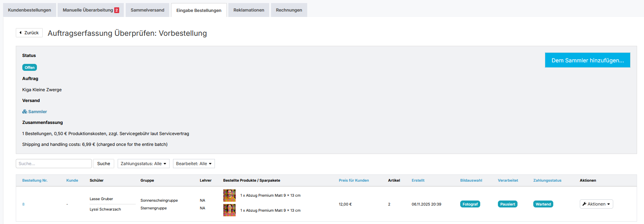
Task: Click the 1 Bestellungen summary line
Action: tap(106, 134)
